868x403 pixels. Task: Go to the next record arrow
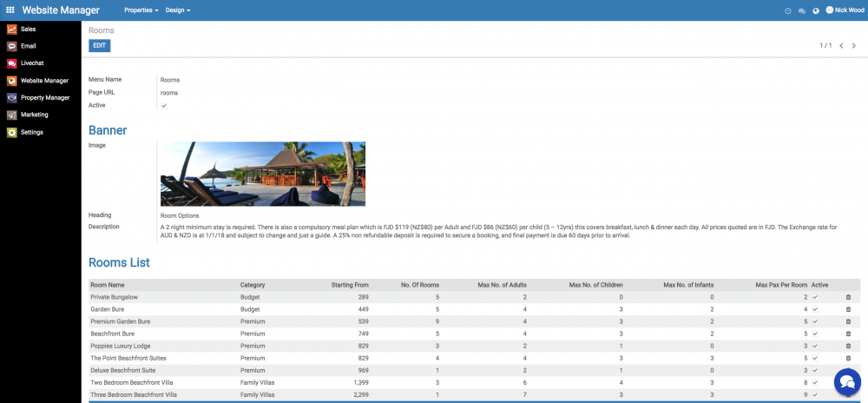coord(853,46)
